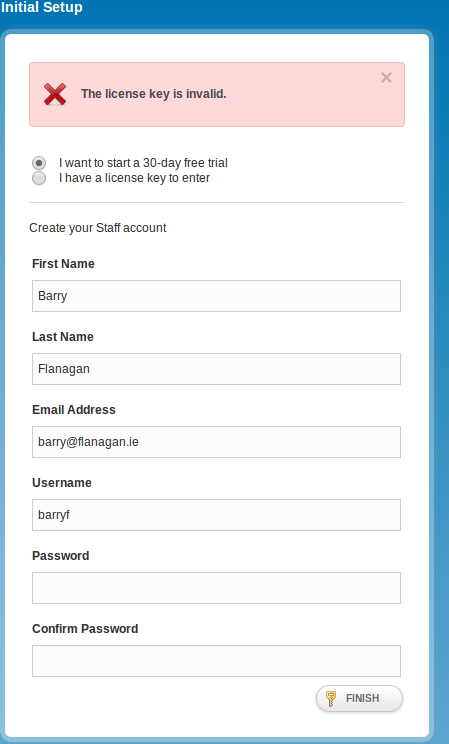Focus the Username field containing barryf
This screenshot has height=744, width=449.
pos(216,515)
